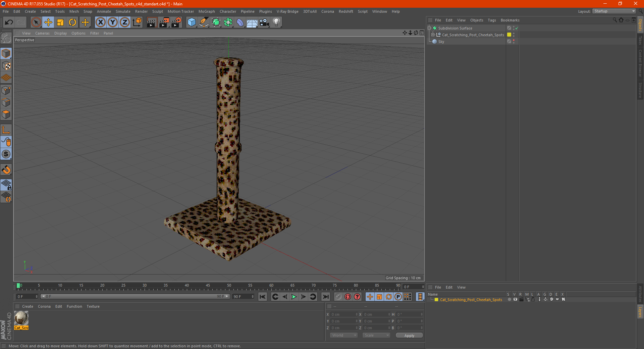This screenshot has height=349, width=644.
Task: Open Render to Picture Viewer icon
Action: tap(164, 22)
